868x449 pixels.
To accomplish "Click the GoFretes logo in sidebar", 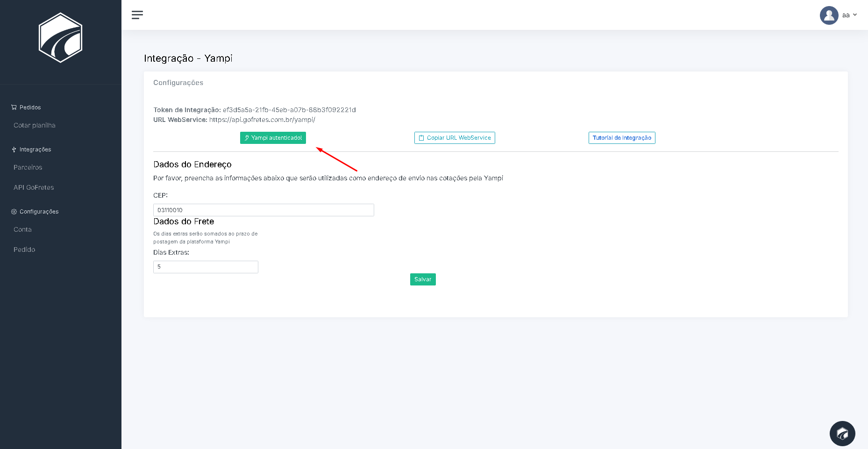I will [60, 38].
